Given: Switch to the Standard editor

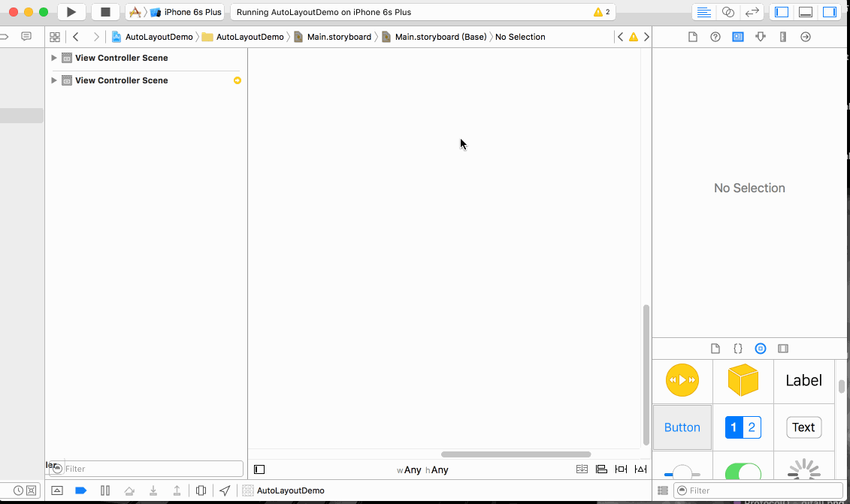Looking at the screenshot, I should click(x=703, y=12).
